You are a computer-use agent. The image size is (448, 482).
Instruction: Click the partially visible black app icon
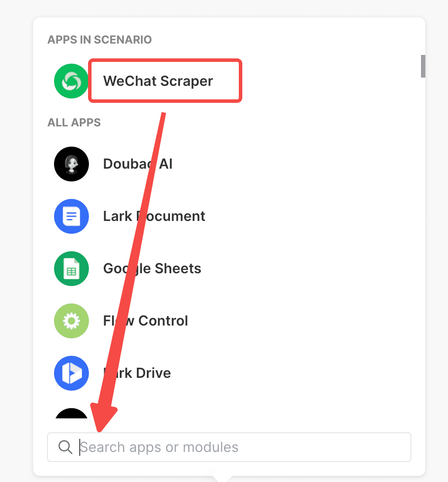pyautogui.click(x=71, y=414)
